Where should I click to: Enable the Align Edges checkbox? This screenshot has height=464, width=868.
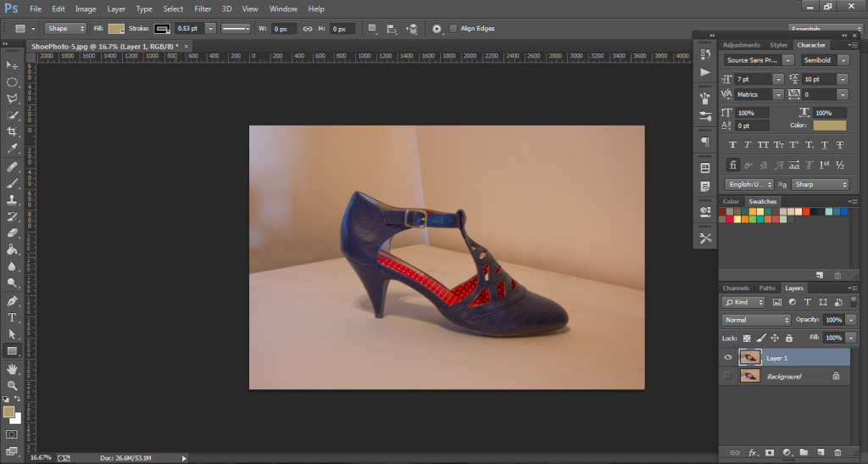[x=454, y=29]
